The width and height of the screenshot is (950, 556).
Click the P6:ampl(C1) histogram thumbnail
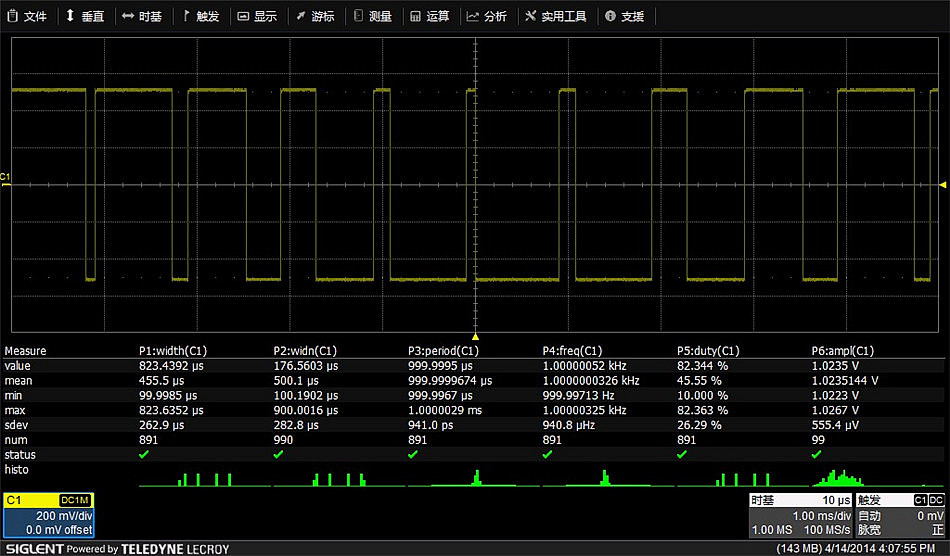842,477
